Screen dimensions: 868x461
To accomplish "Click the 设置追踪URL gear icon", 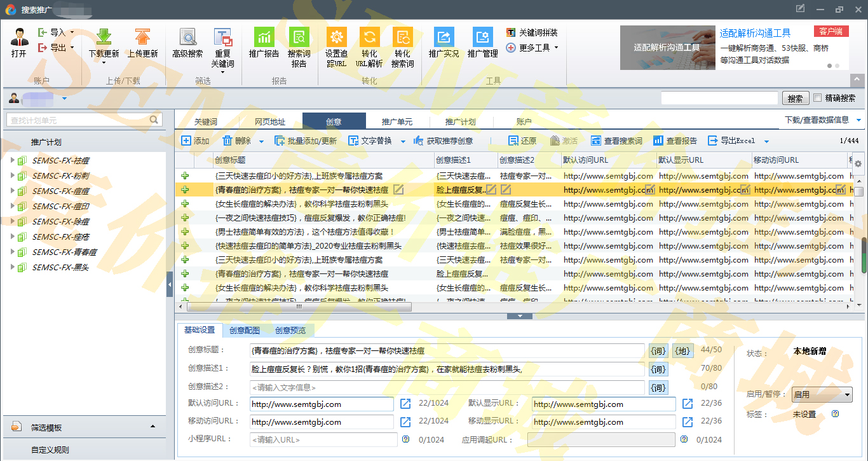I will click(336, 37).
